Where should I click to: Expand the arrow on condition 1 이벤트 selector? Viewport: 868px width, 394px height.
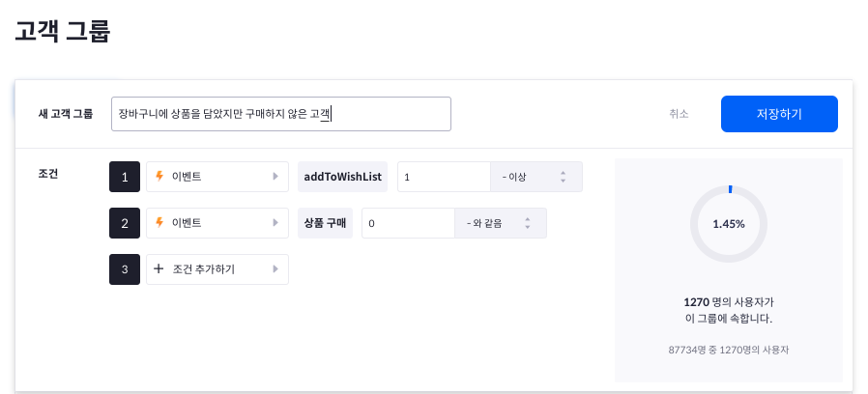click(x=275, y=177)
